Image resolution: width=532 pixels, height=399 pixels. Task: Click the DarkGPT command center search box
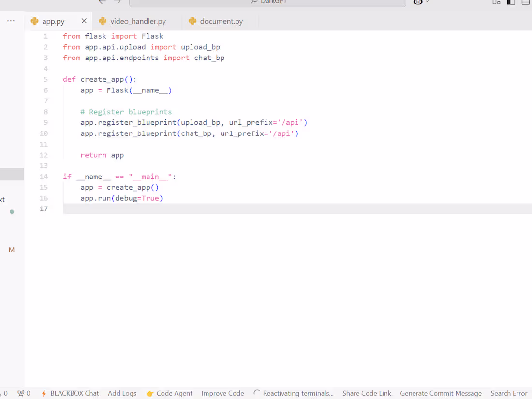(x=267, y=2)
